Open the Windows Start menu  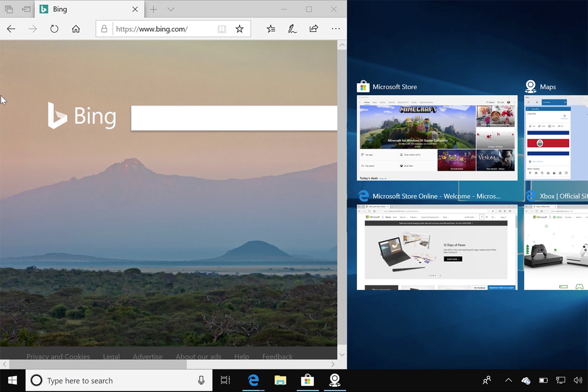(x=13, y=381)
